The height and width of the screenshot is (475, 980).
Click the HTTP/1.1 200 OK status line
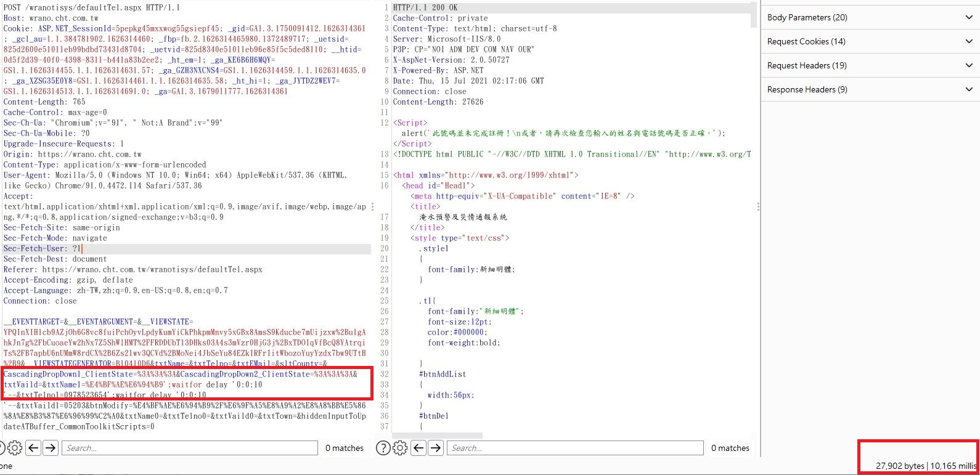[x=425, y=7]
